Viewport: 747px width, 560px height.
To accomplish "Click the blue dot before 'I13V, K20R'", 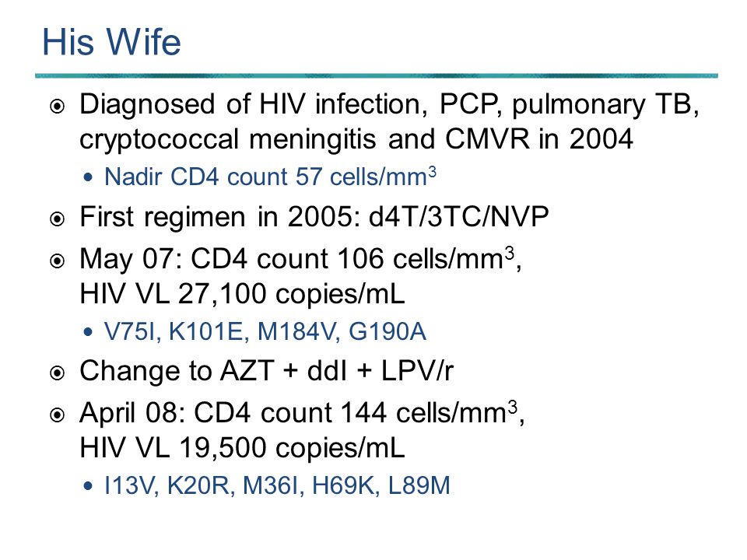I will click(88, 486).
